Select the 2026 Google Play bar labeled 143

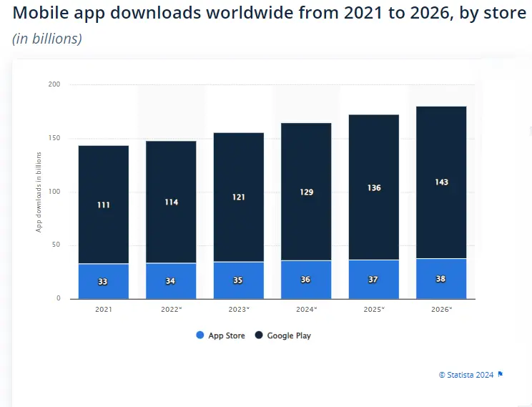tap(441, 182)
